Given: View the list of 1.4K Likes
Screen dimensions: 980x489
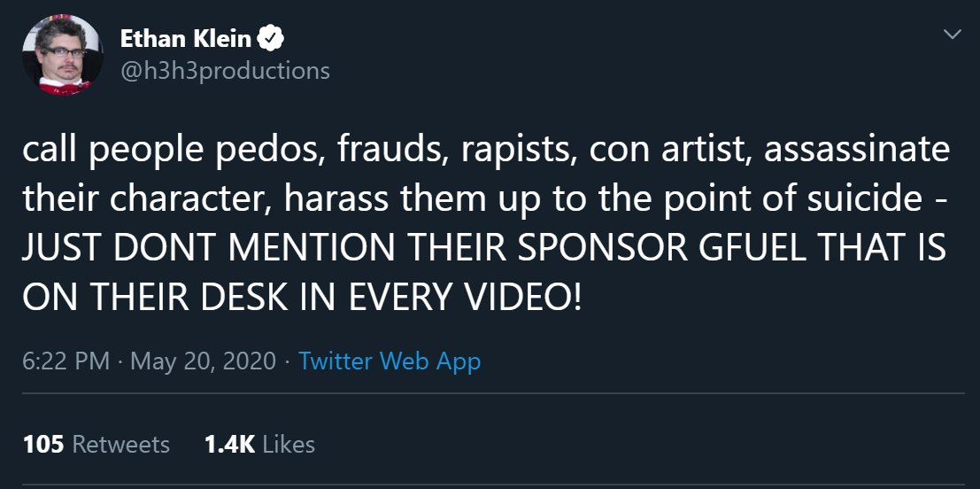Looking at the screenshot, I should click(x=259, y=445).
